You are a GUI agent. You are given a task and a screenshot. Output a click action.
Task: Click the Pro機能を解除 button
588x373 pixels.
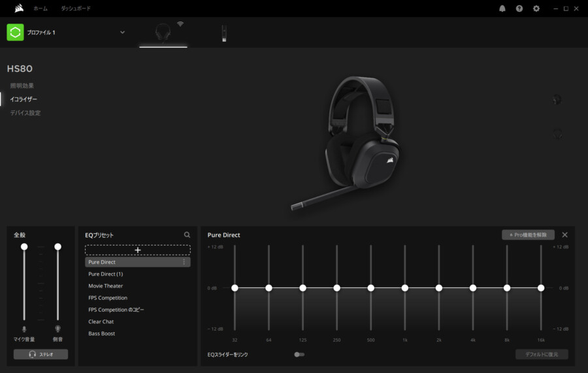tap(528, 235)
